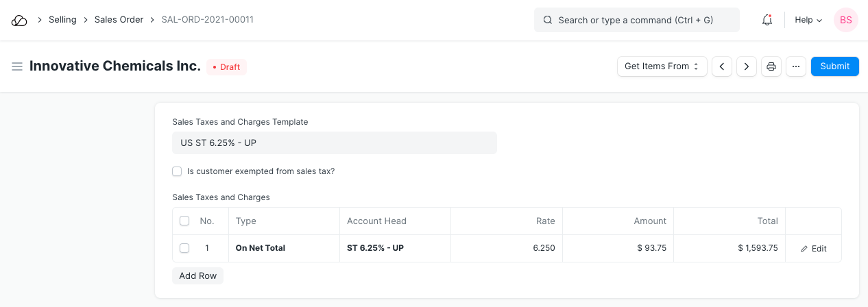Toggle the sidebar hamburger menu

[17, 66]
